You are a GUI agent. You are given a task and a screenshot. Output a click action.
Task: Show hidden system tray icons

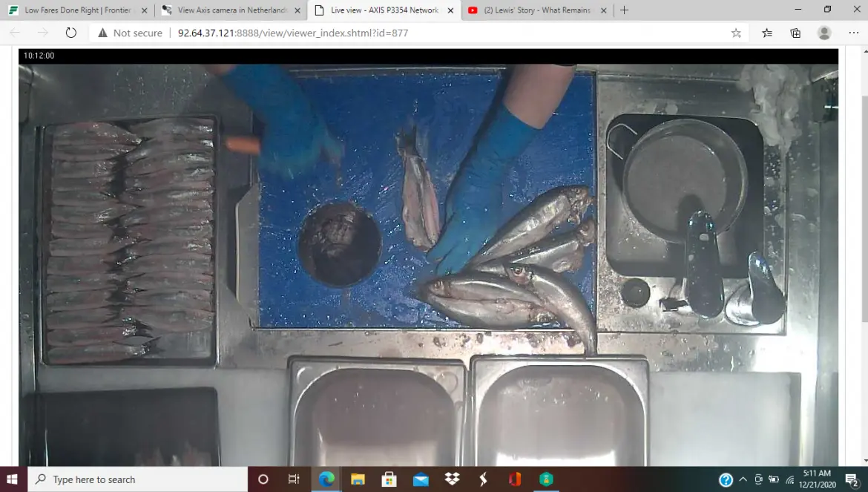pos(743,479)
